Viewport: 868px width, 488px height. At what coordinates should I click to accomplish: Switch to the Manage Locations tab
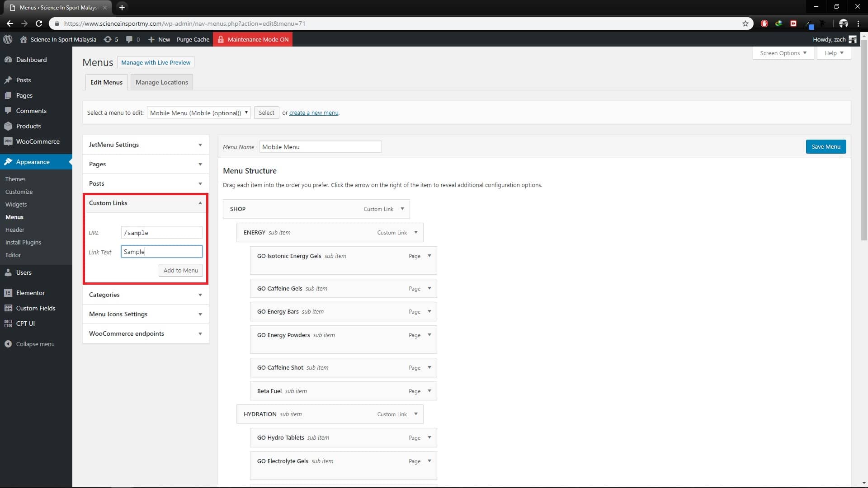pyautogui.click(x=161, y=82)
